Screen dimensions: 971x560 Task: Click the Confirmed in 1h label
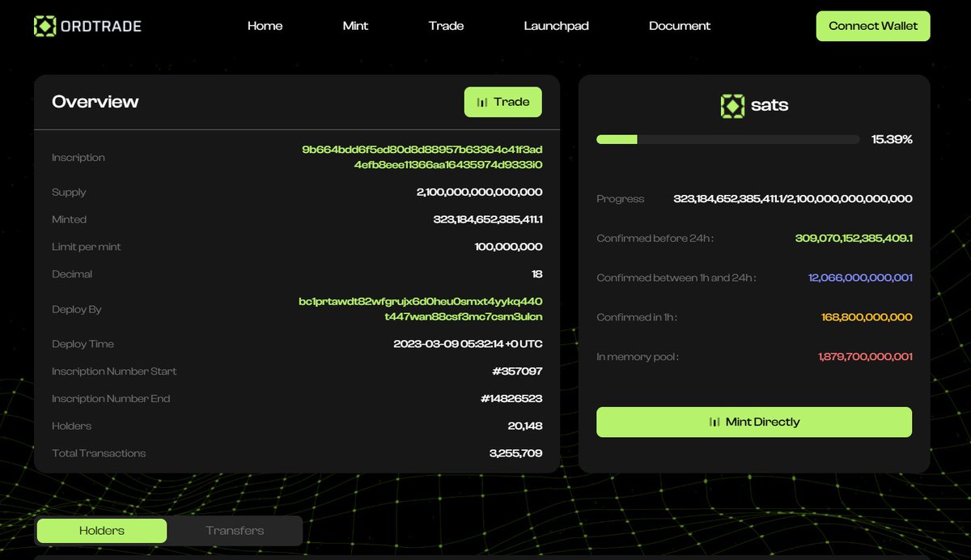pyautogui.click(x=637, y=317)
